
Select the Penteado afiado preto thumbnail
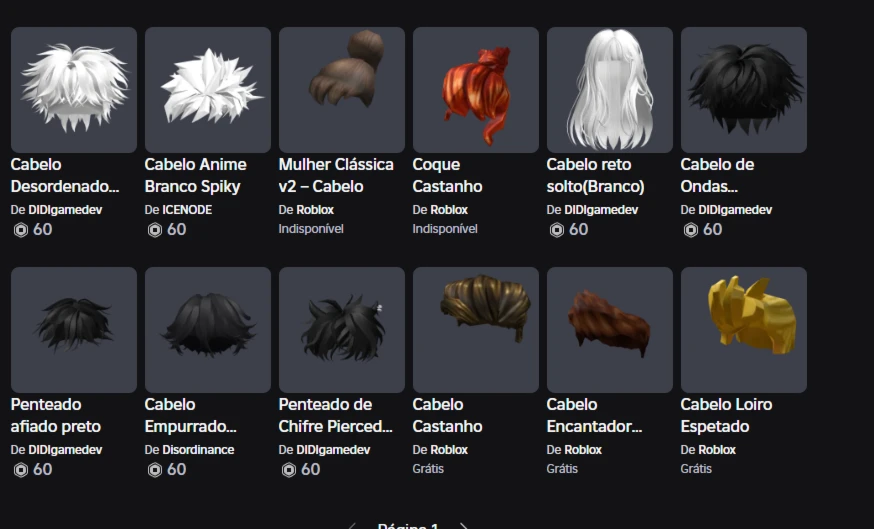point(74,329)
